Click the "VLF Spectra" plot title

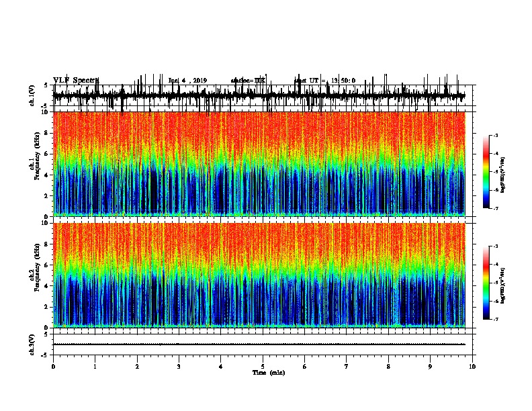pos(76,81)
